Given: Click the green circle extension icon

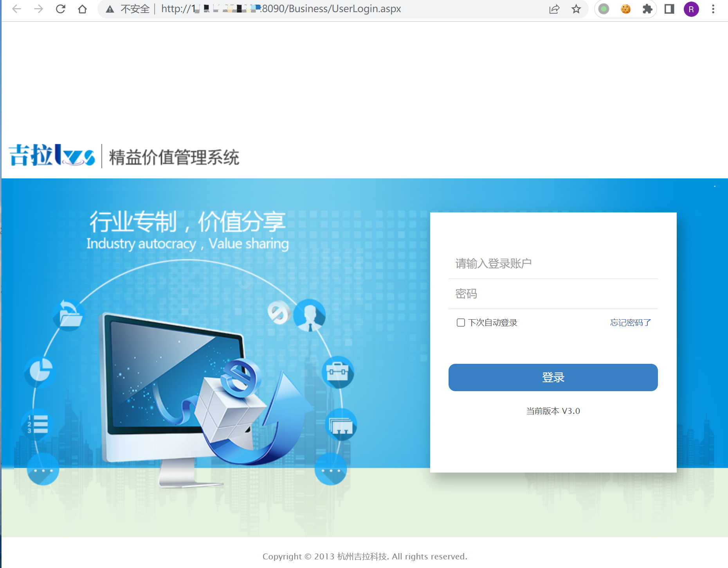Looking at the screenshot, I should tap(604, 9).
